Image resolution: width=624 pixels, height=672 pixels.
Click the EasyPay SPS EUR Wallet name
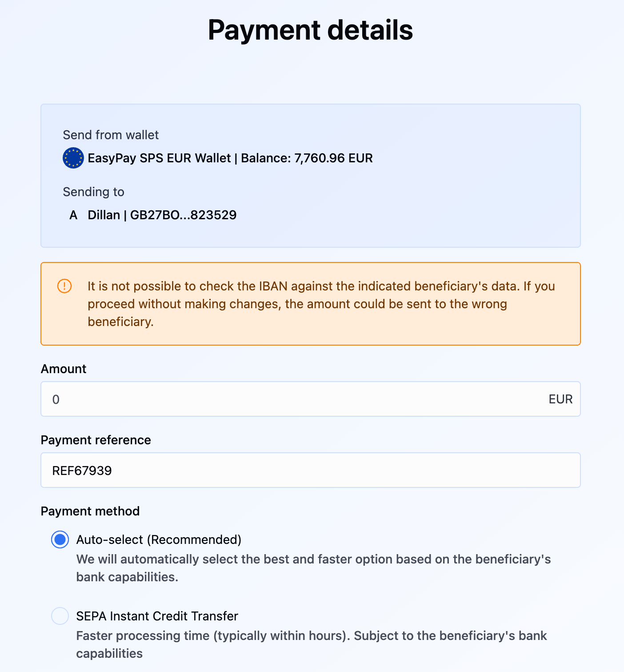[x=159, y=158]
